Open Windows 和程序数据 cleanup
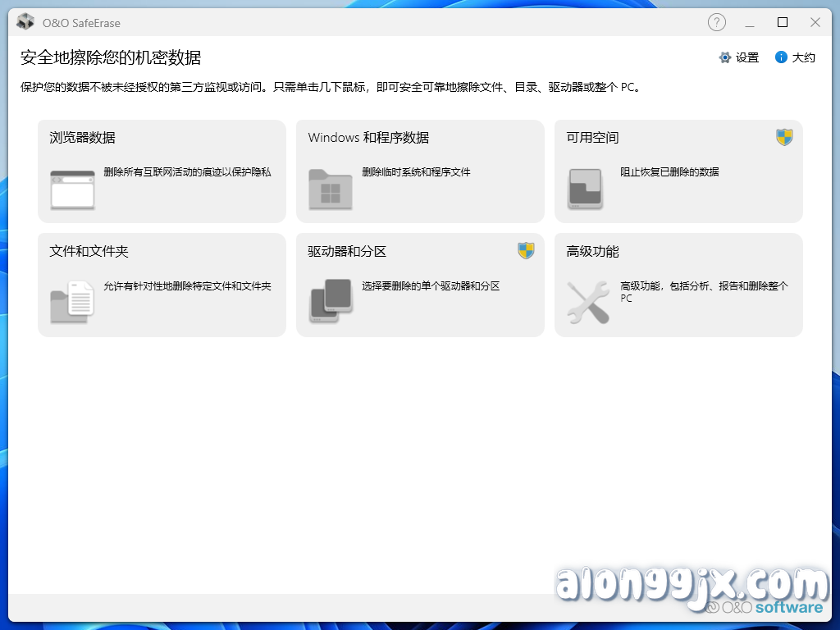The height and width of the screenshot is (630, 840). pyautogui.click(x=420, y=171)
